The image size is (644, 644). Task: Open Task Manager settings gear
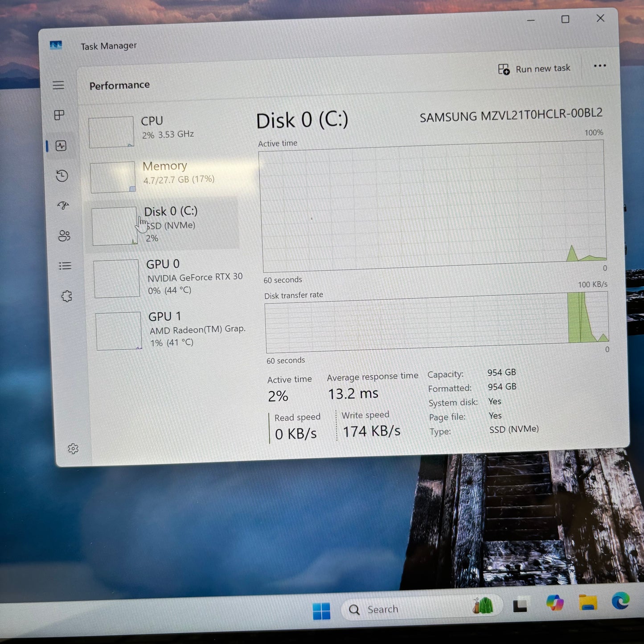pyautogui.click(x=73, y=448)
